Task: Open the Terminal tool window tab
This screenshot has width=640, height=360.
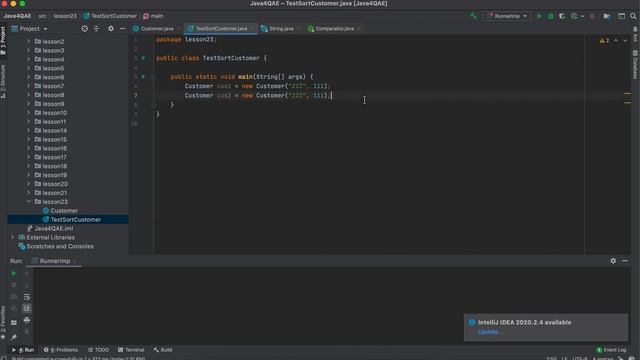Action: (x=131, y=350)
